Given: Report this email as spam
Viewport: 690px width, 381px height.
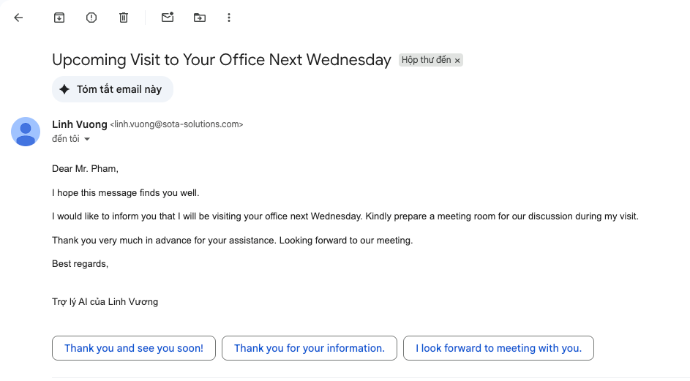Looking at the screenshot, I should click(x=91, y=18).
